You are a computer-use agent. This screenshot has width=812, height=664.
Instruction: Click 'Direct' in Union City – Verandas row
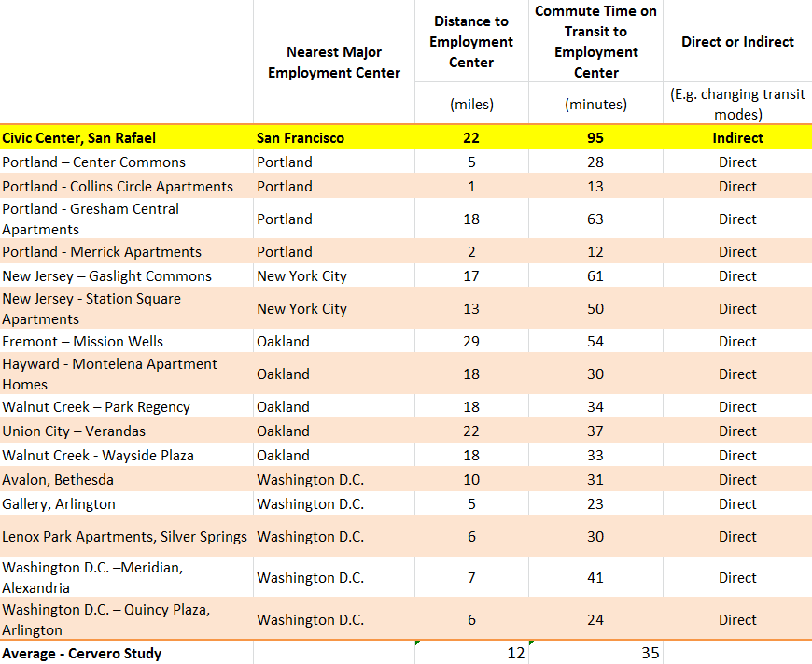coord(737,431)
